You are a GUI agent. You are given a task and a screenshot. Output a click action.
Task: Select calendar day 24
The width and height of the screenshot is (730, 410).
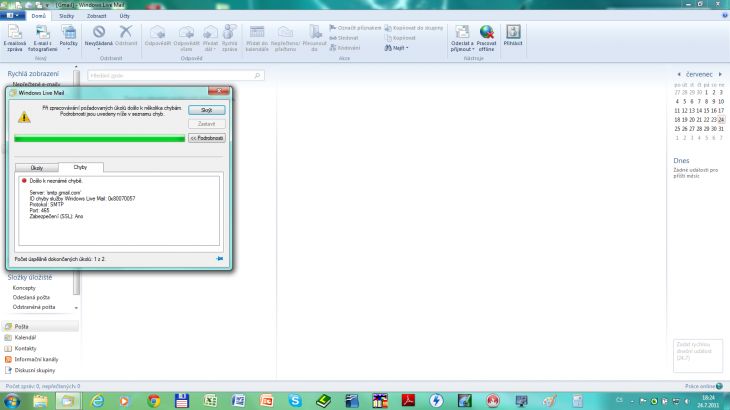(x=721, y=120)
